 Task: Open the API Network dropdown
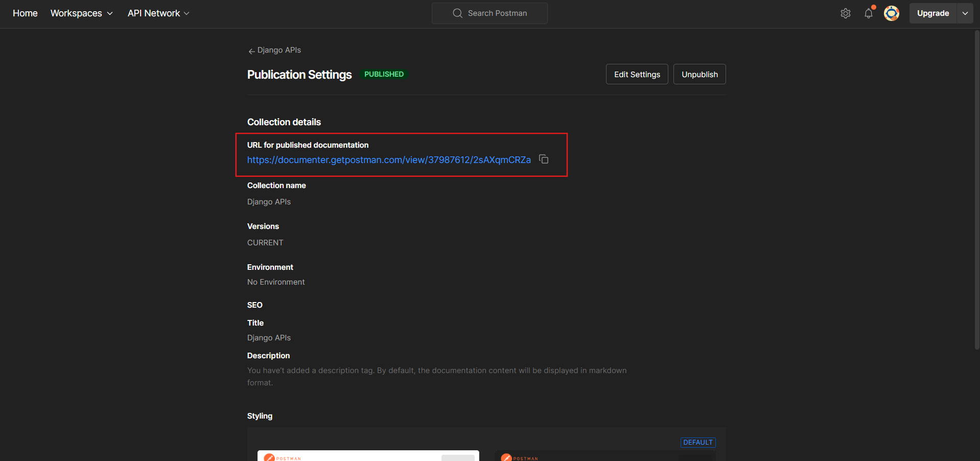158,13
